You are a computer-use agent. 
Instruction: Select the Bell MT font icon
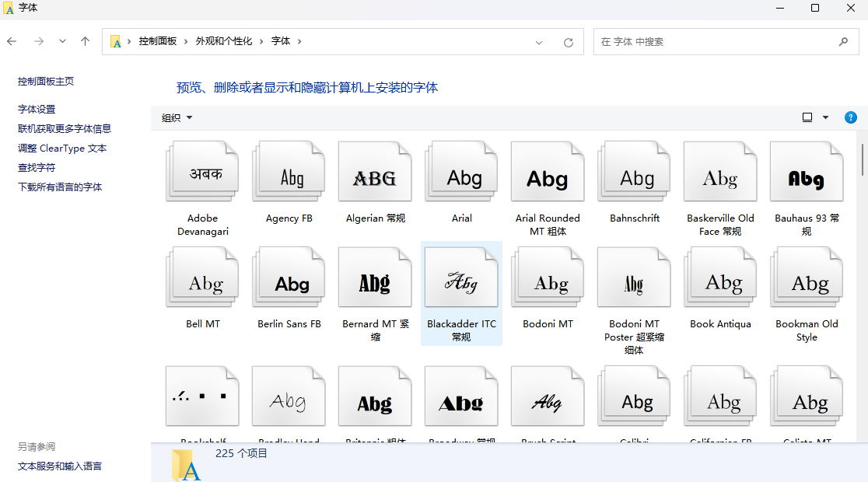click(202, 278)
